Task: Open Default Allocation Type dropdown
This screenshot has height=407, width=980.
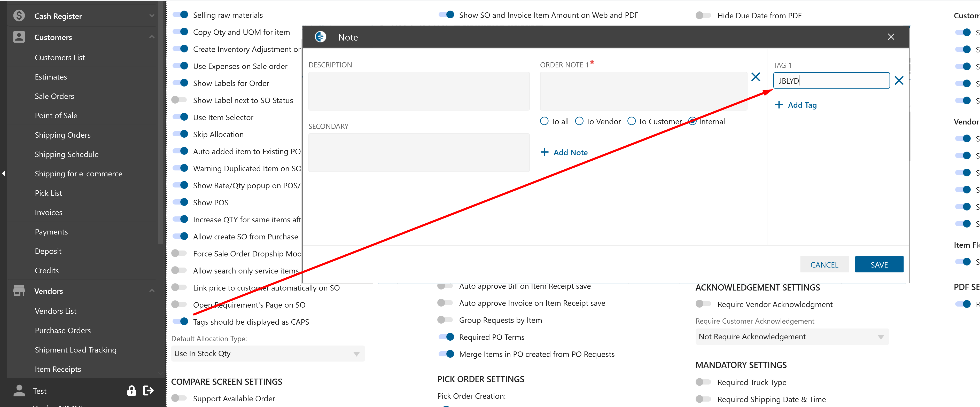Action: [267, 353]
